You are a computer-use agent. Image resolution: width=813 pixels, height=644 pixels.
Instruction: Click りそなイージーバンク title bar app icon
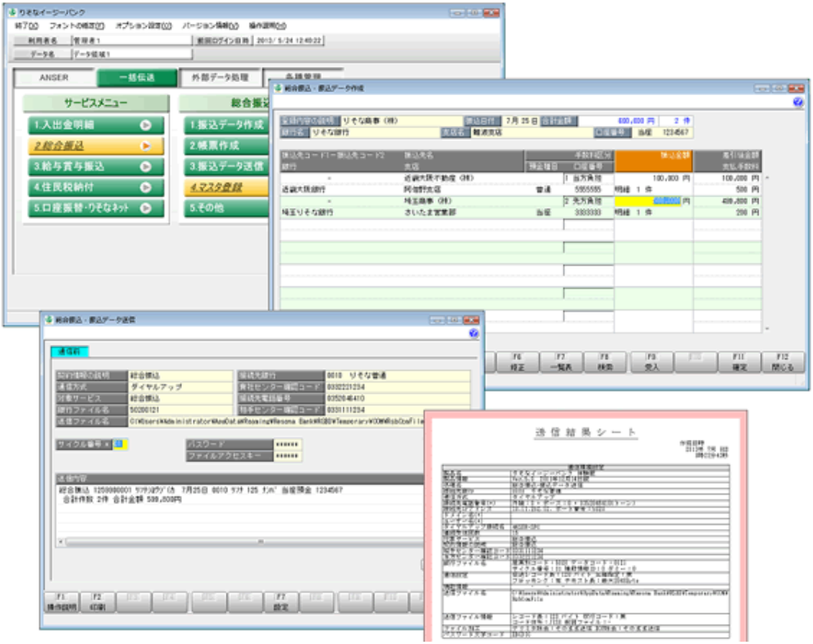[x=10, y=12]
